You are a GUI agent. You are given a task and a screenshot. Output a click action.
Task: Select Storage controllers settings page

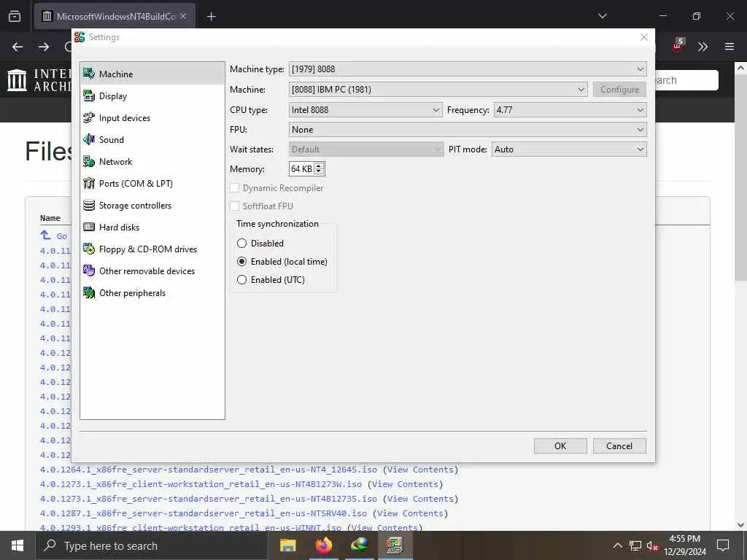[152, 205]
